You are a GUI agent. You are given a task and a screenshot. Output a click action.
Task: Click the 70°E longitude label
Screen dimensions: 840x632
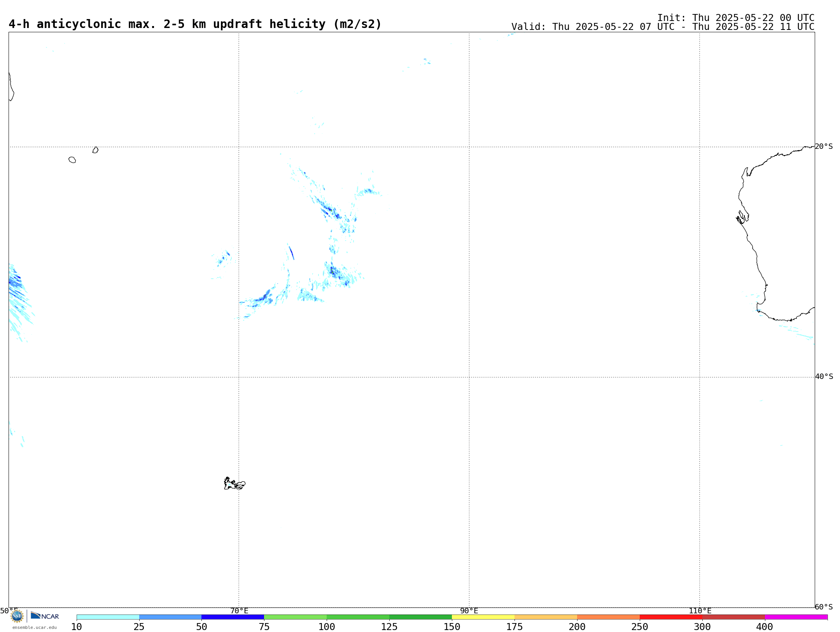tap(239, 611)
